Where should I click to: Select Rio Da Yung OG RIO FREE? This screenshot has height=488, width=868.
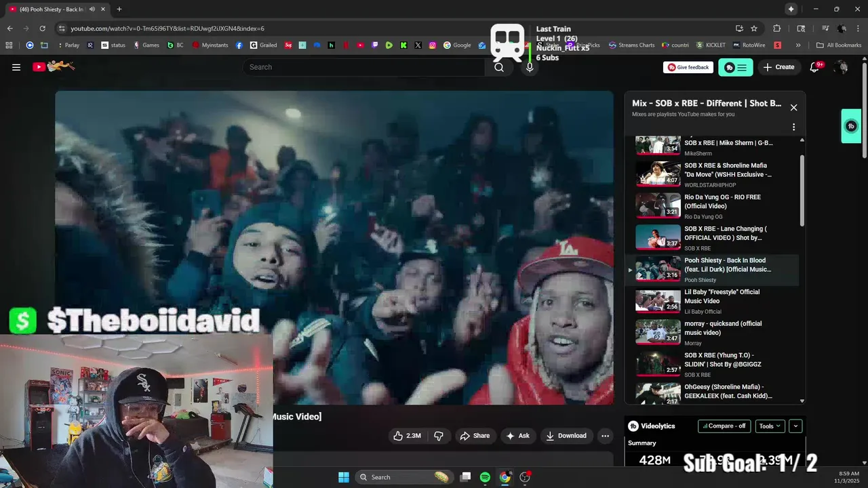pos(712,206)
